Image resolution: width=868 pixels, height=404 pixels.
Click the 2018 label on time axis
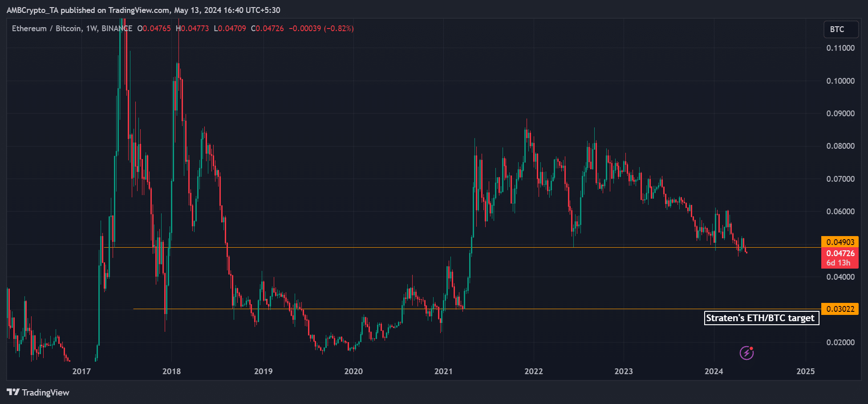click(171, 371)
